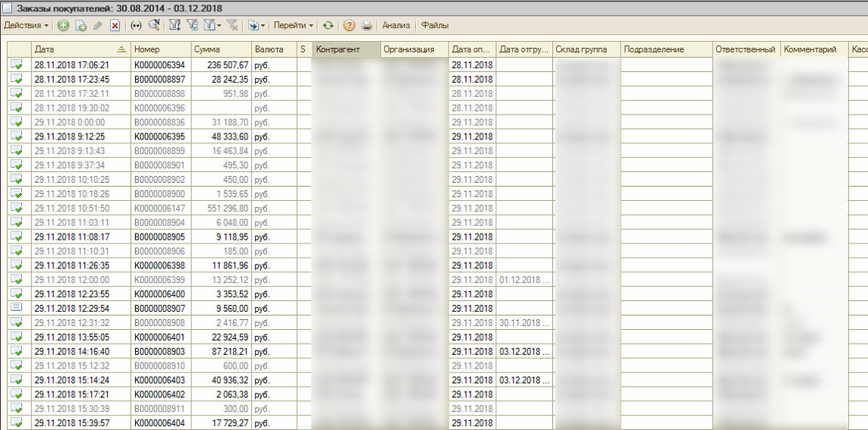This screenshot has width=868, height=430.
Task: Click the disable filter icon
Action: point(233,25)
